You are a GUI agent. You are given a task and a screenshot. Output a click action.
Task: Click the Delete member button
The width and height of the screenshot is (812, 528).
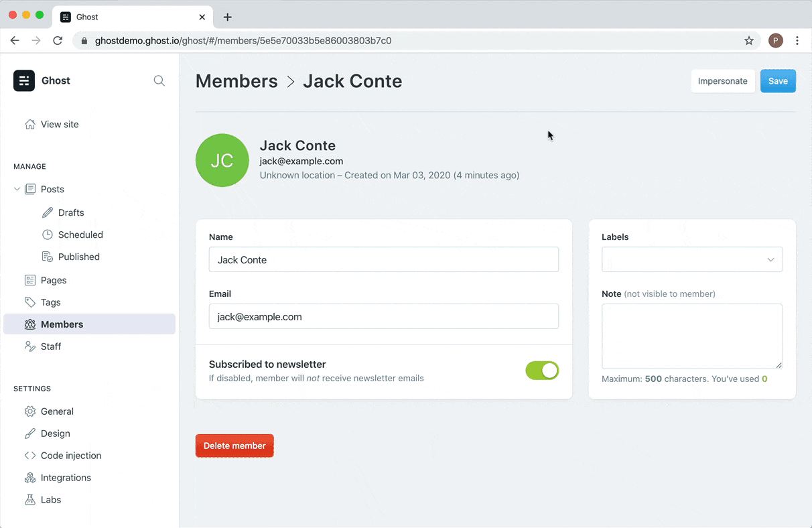coord(234,446)
